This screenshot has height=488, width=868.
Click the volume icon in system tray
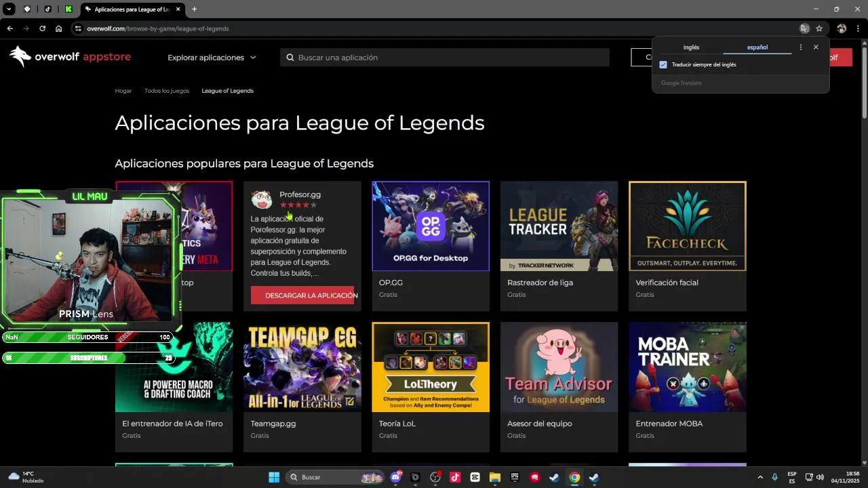coord(821,477)
